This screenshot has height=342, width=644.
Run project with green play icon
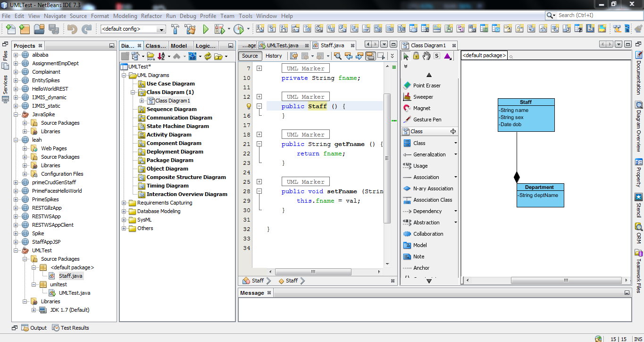coord(206,29)
